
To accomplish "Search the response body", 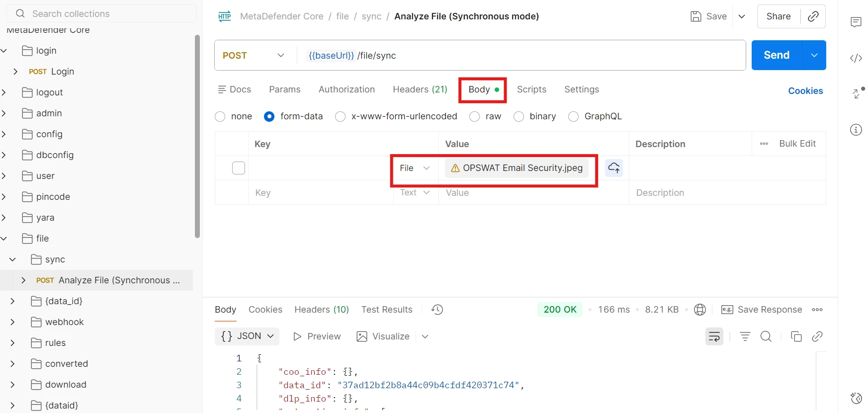I will click(766, 336).
